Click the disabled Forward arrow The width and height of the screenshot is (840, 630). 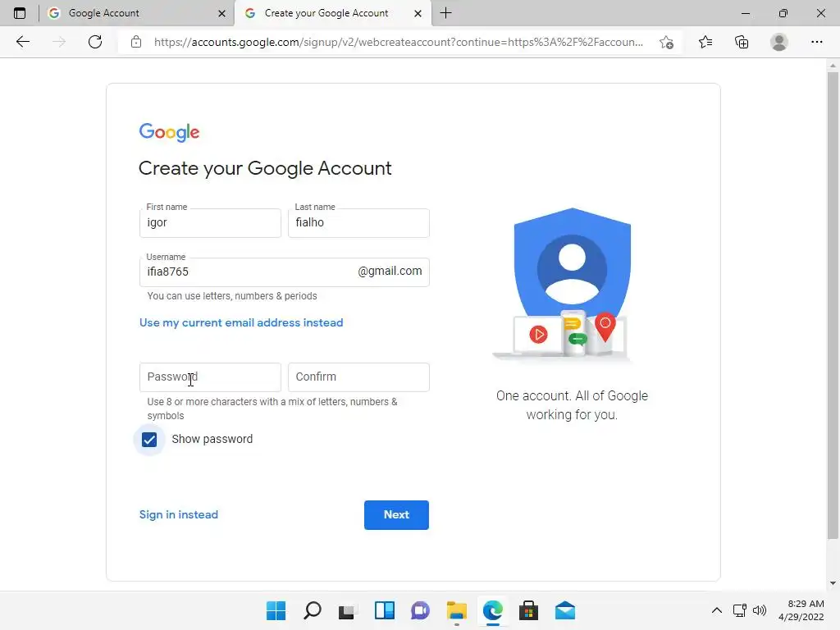click(x=59, y=42)
